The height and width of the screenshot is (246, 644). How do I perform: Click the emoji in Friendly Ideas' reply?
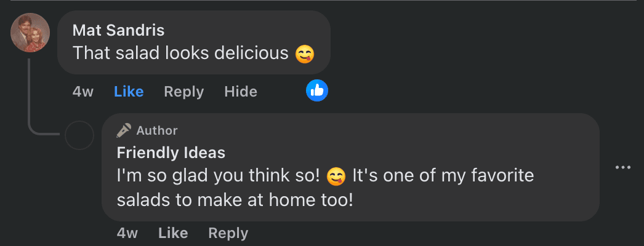pos(336,177)
